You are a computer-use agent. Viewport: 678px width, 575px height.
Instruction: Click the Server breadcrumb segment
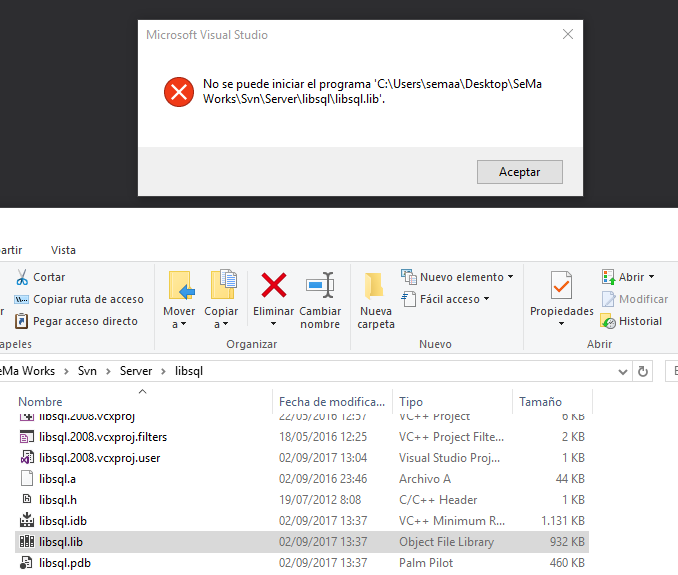coord(136,371)
